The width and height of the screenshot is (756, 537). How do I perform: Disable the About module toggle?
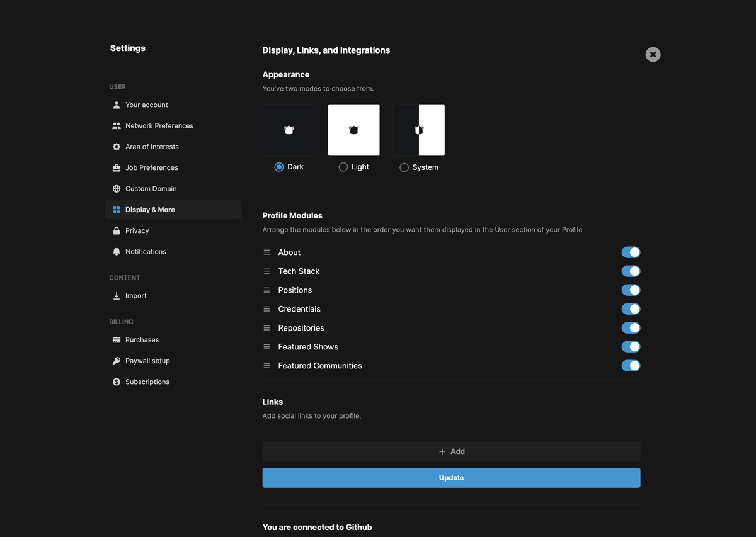(x=631, y=252)
